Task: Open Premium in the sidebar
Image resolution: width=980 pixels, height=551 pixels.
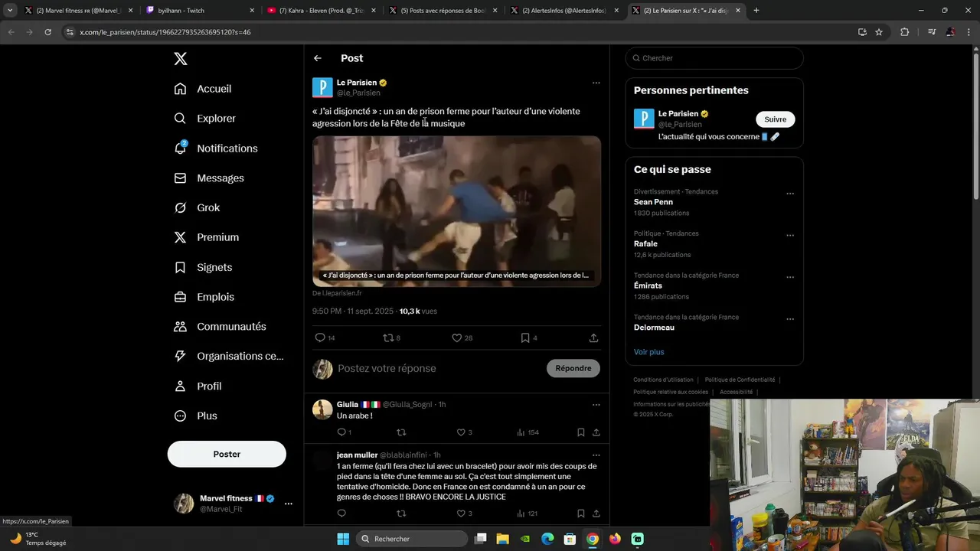Action: [207, 237]
